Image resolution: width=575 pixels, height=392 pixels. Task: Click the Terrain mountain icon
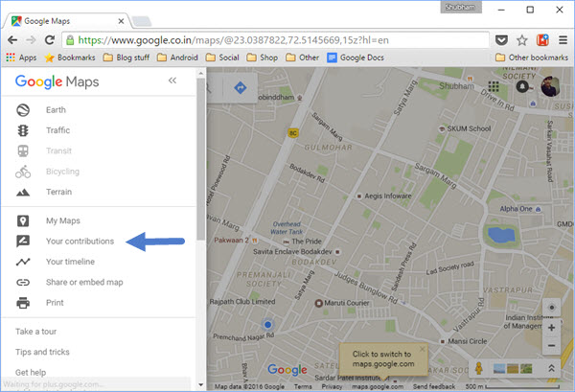23,192
